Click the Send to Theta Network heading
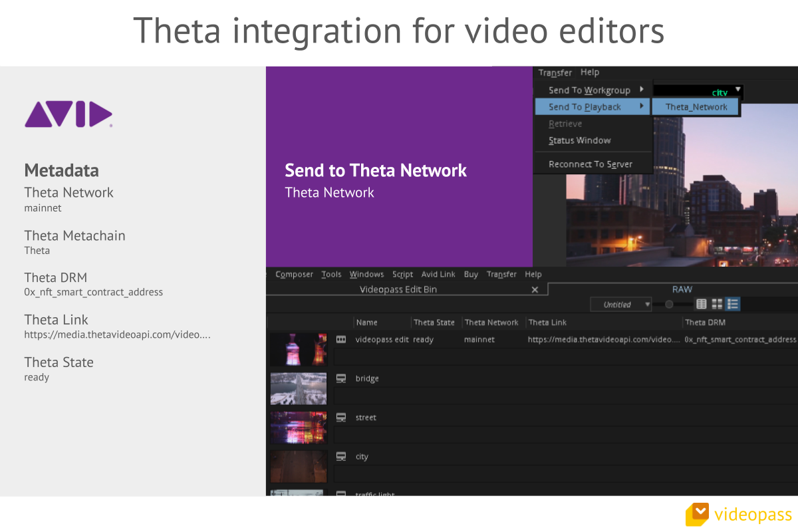 point(376,170)
